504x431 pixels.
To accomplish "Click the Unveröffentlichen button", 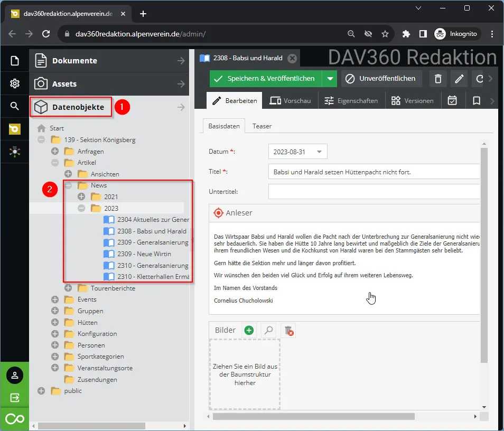I will tap(381, 79).
